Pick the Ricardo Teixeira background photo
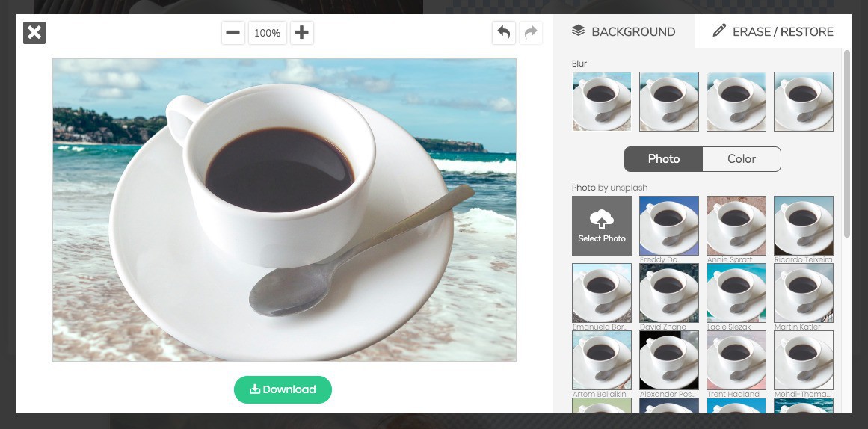 pos(803,226)
